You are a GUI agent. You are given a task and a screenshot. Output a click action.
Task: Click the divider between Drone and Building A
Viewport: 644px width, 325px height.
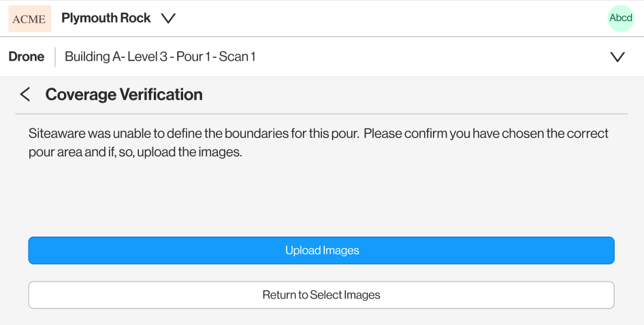pyautogui.click(x=55, y=57)
